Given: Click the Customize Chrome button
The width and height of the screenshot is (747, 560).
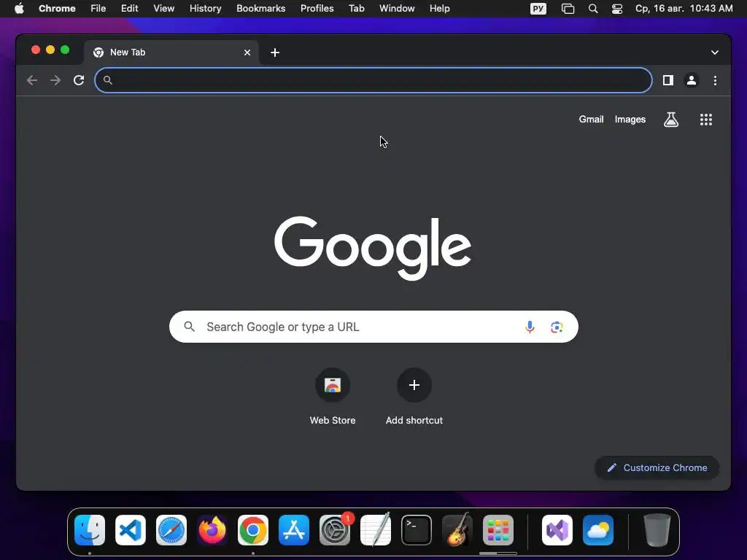Looking at the screenshot, I should pyautogui.click(x=657, y=467).
